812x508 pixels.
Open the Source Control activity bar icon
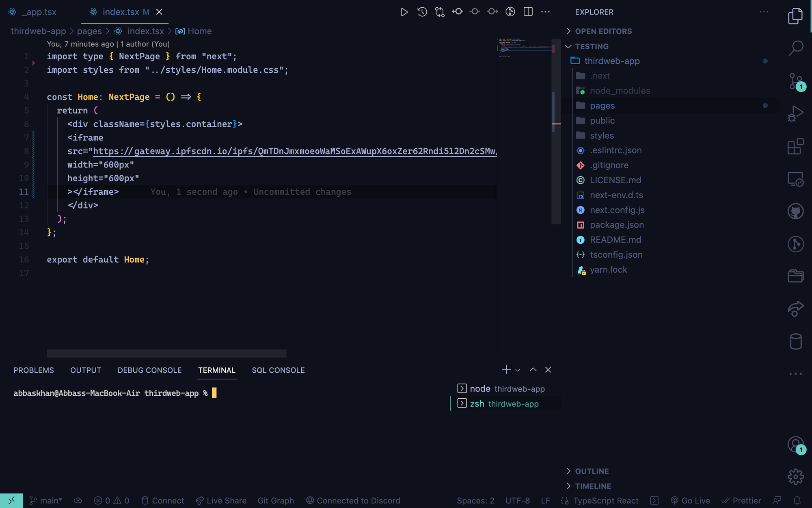tap(795, 81)
